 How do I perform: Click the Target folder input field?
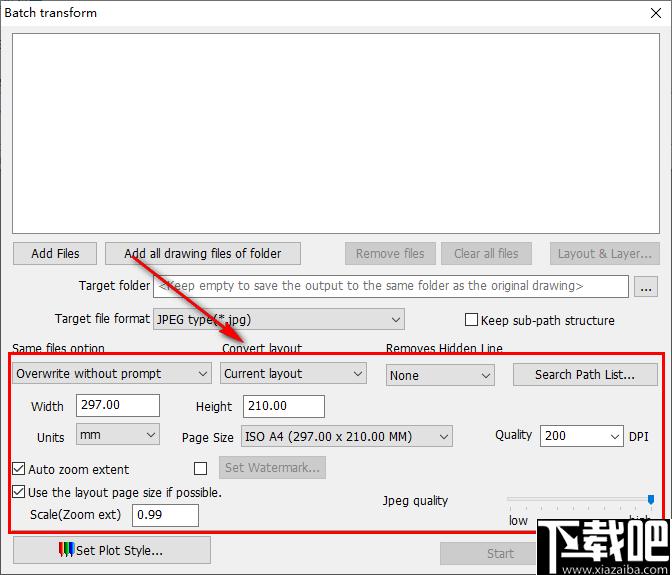click(x=391, y=286)
